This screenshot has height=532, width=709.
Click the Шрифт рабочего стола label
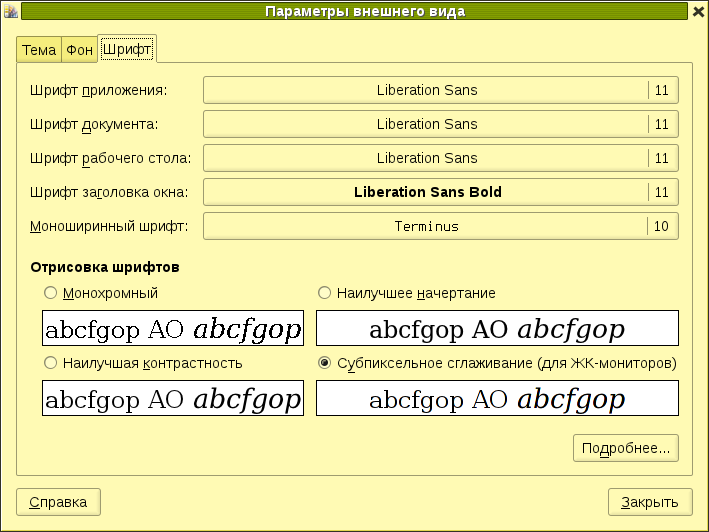(111, 159)
